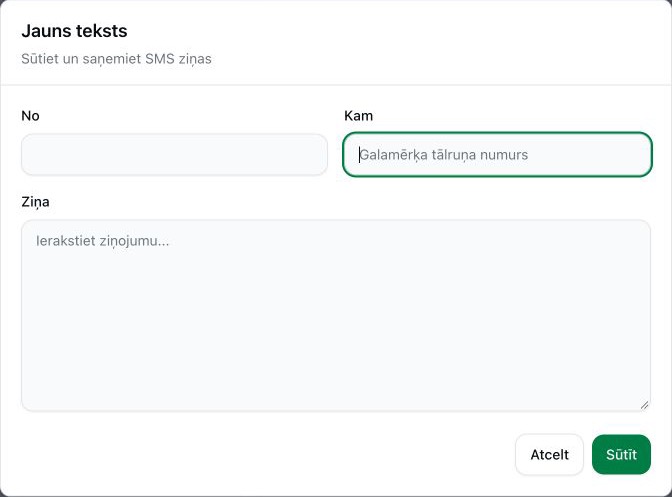Image resolution: width=672 pixels, height=497 pixels.
Task: Focus the Kam phone number field
Action: (x=498, y=155)
